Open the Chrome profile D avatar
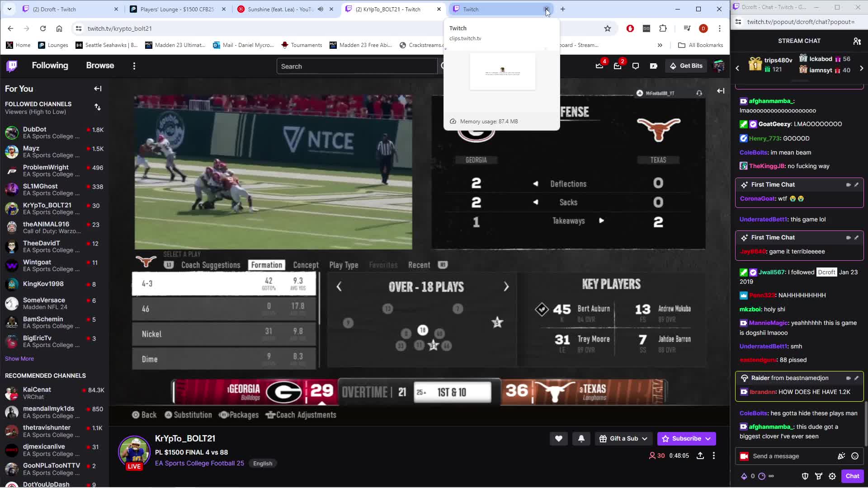Viewport: 868px width, 488px height. click(703, 28)
